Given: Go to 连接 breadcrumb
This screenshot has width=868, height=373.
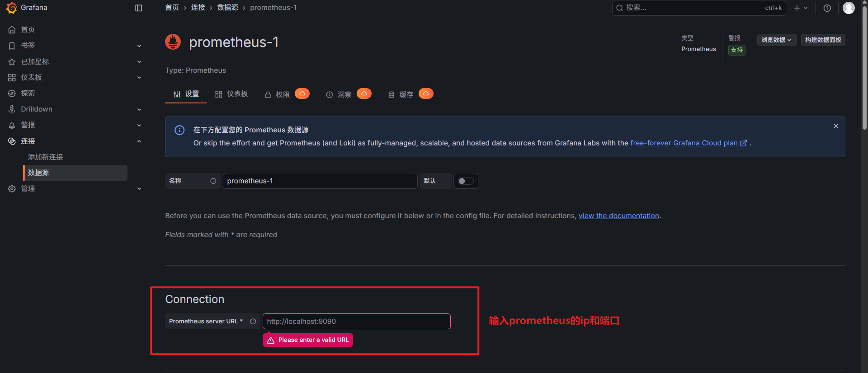Looking at the screenshot, I should pos(198,8).
